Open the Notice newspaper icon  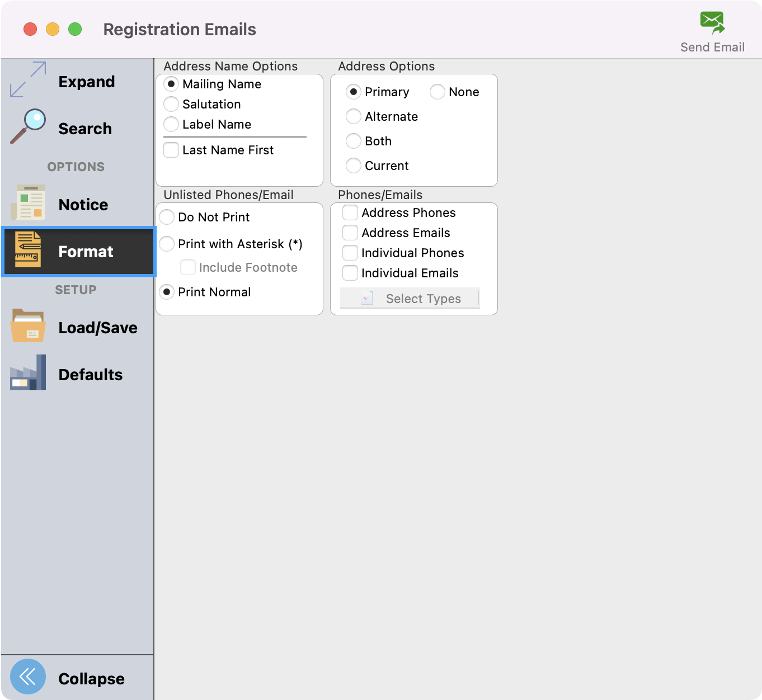pos(28,202)
